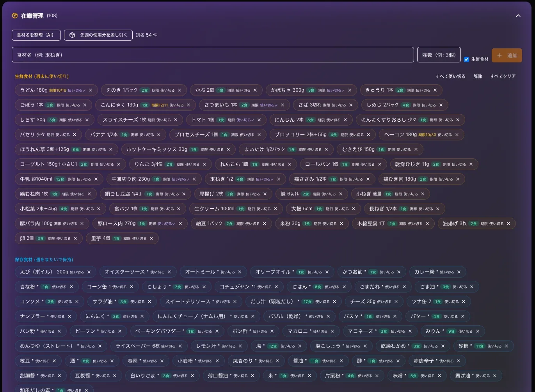
Task: Click 期限 on しめじ 2パック chip
Action: 416,105
